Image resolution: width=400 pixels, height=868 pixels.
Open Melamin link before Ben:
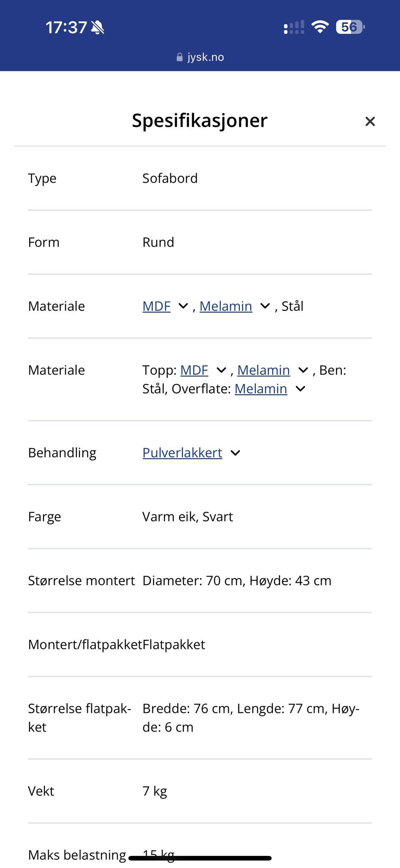(x=263, y=370)
